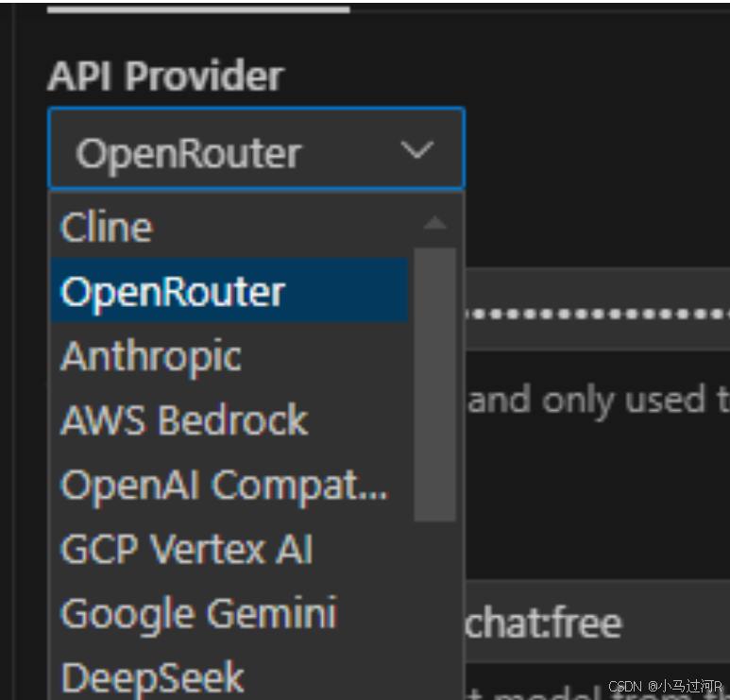The width and height of the screenshot is (730, 700).
Task: Select Anthropic as the API provider
Action: point(229,355)
